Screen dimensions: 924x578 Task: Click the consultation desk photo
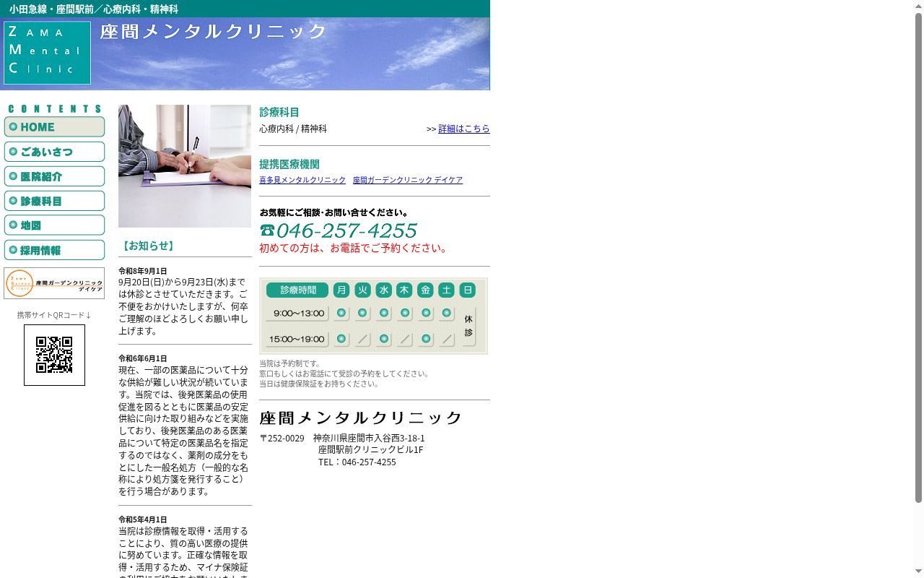coord(185,166)
